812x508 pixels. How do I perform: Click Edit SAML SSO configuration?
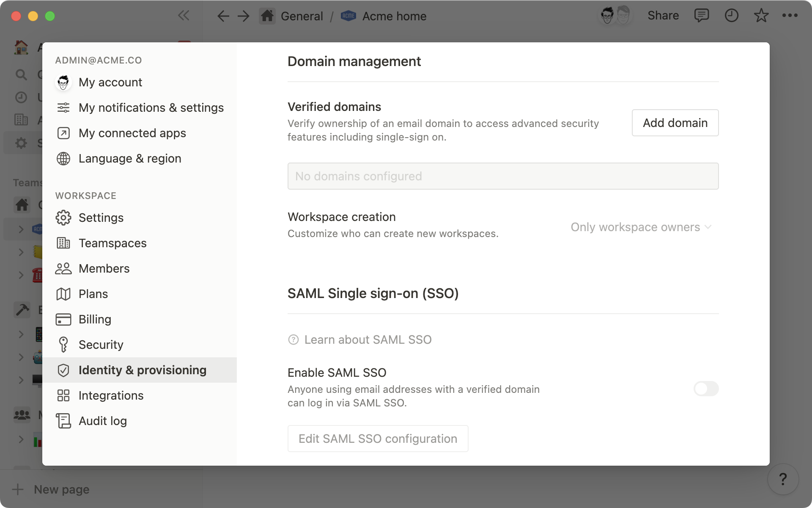(x=378, y=439)
